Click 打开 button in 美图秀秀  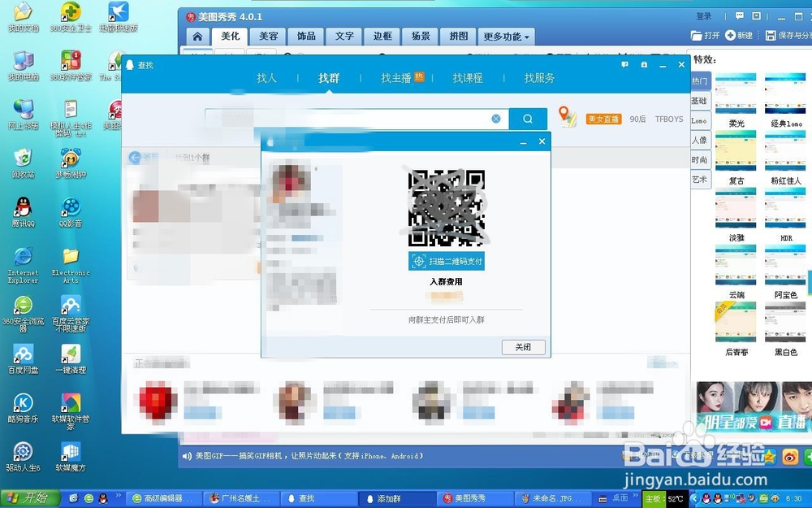(x=706, y=35)
